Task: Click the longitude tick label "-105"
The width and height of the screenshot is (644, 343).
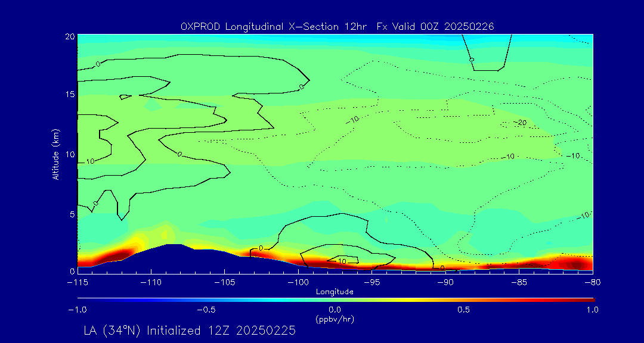Action: pyautogui.click(x=225, y=282)
